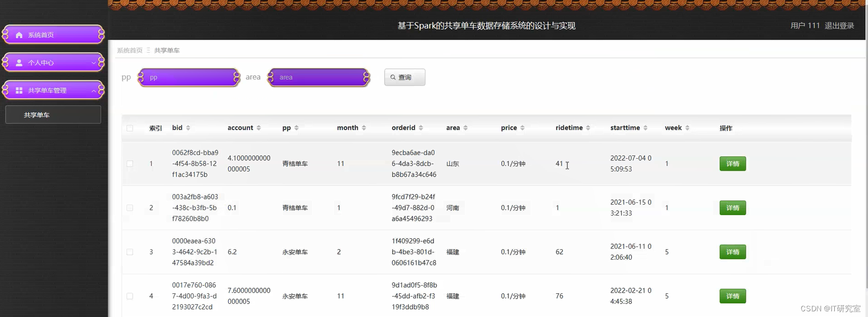Sort table by starttime column arrows

pos(645,128)
